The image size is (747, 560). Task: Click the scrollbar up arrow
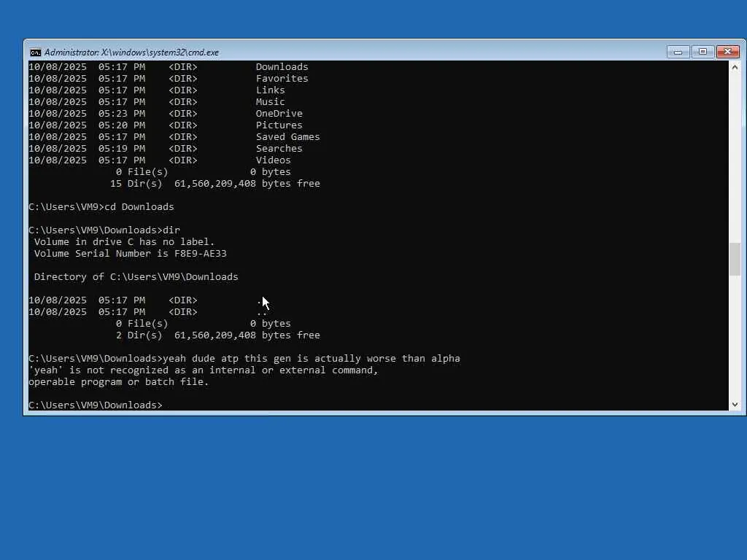point(735,67)
